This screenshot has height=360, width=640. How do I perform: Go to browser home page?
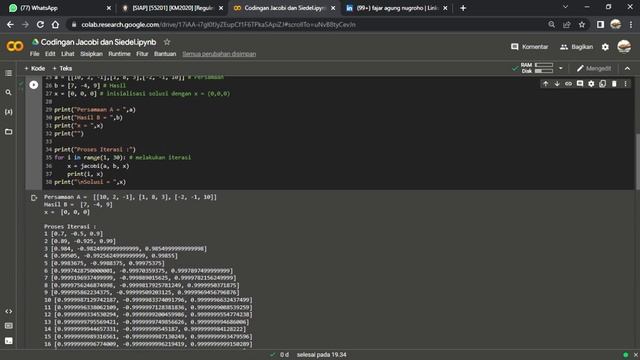(55, 24)
